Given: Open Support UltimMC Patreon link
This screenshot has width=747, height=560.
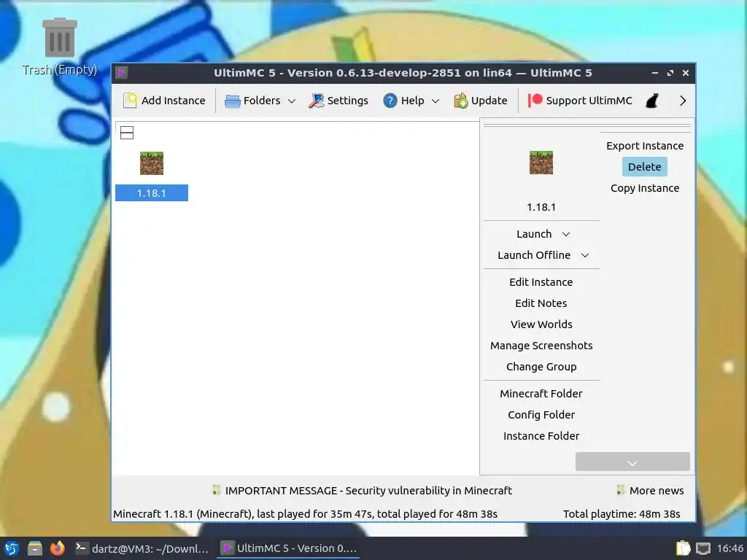Looking at the screenshot, I should point(580,101).
